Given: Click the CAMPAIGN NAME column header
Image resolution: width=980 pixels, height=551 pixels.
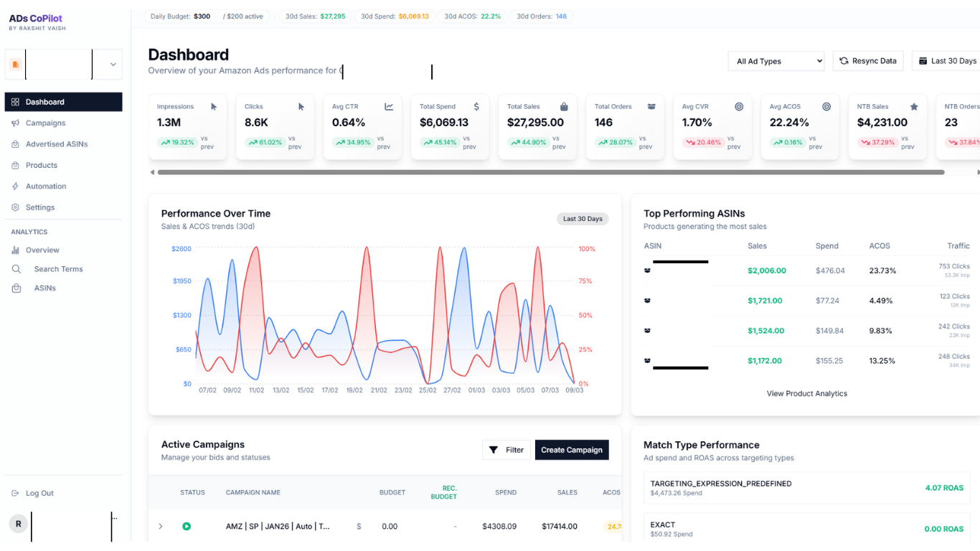Looking at the screenshot, I should (253, 492).
